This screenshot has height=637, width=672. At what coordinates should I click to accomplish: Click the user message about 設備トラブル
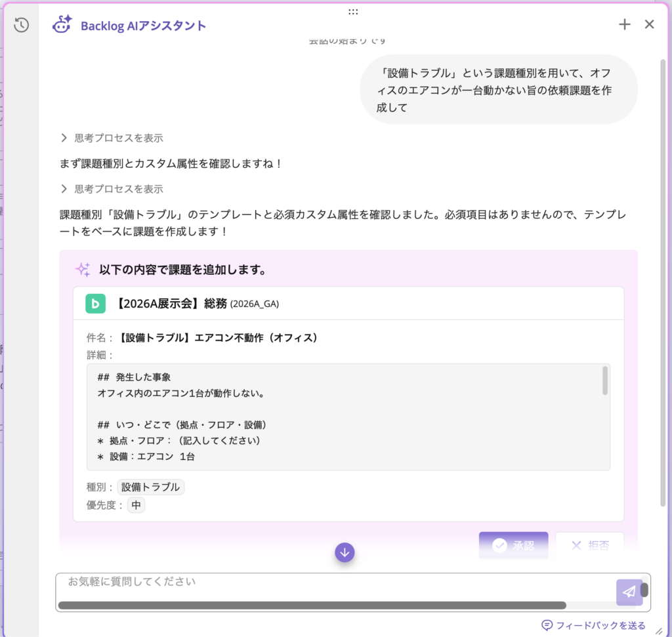(x=499, y=90)
